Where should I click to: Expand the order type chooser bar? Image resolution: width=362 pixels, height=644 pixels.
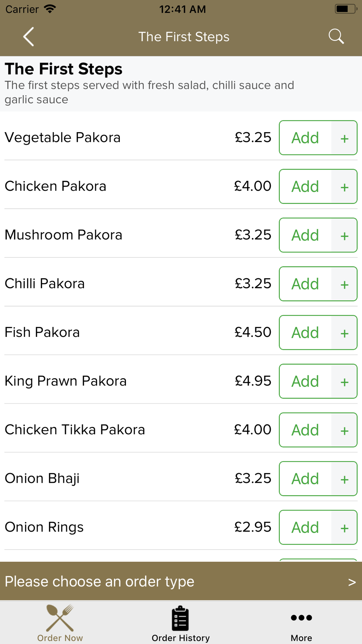coord(181,581)
